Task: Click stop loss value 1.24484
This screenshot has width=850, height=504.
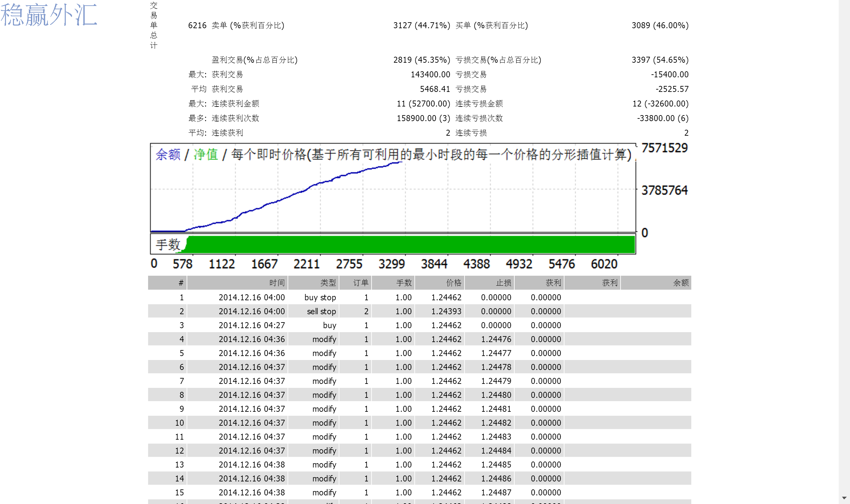Action: (x=496, y=451)
